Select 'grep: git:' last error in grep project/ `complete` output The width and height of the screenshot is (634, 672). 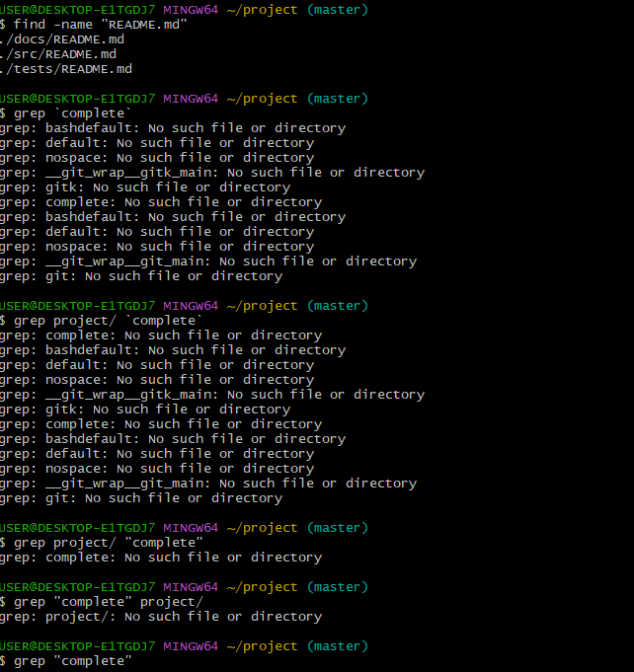[x=141, y=498]
